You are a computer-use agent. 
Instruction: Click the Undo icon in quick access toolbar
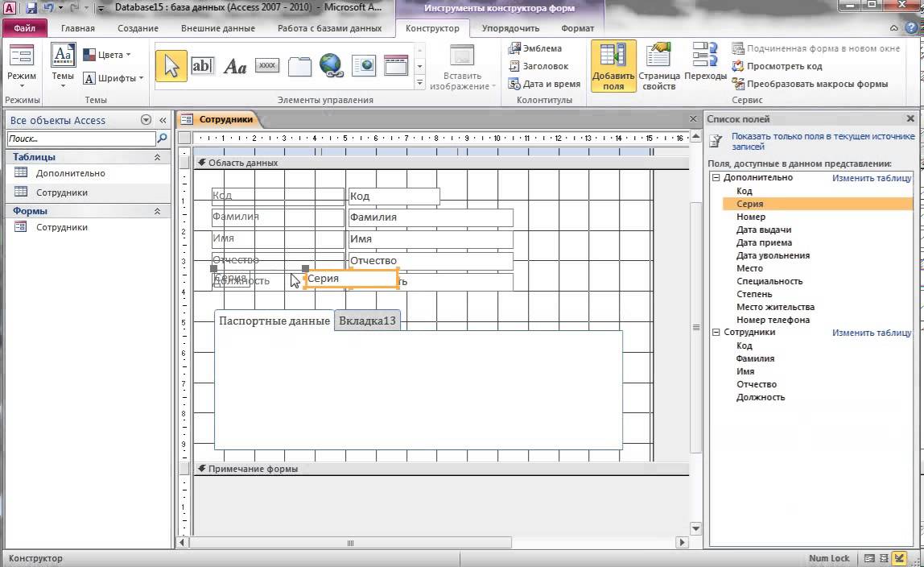[48, 8]
